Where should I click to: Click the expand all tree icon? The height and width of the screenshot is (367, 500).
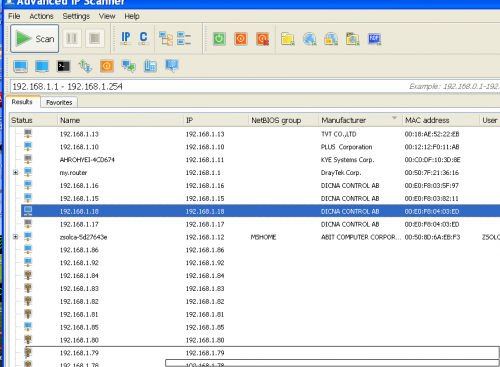tap(166, 38)
